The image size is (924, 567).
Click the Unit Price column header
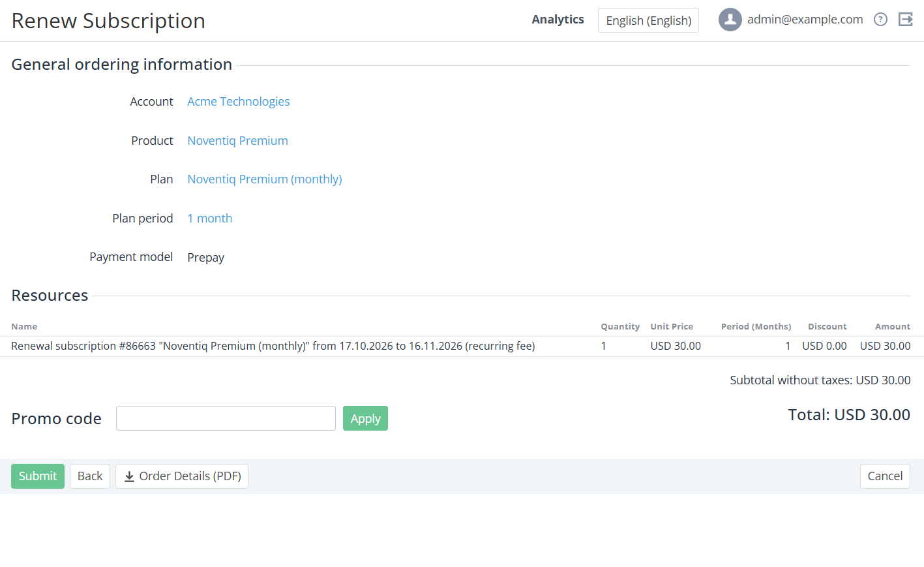[672, 327]
